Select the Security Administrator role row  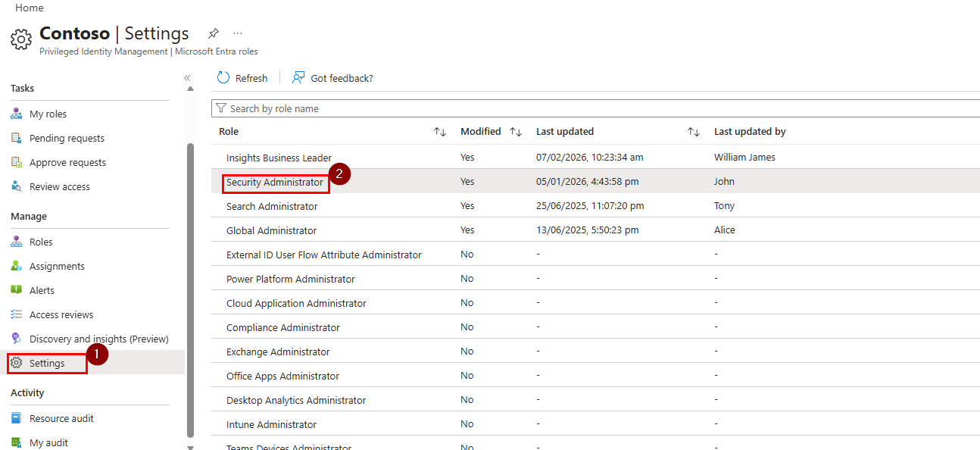point(275,182)
